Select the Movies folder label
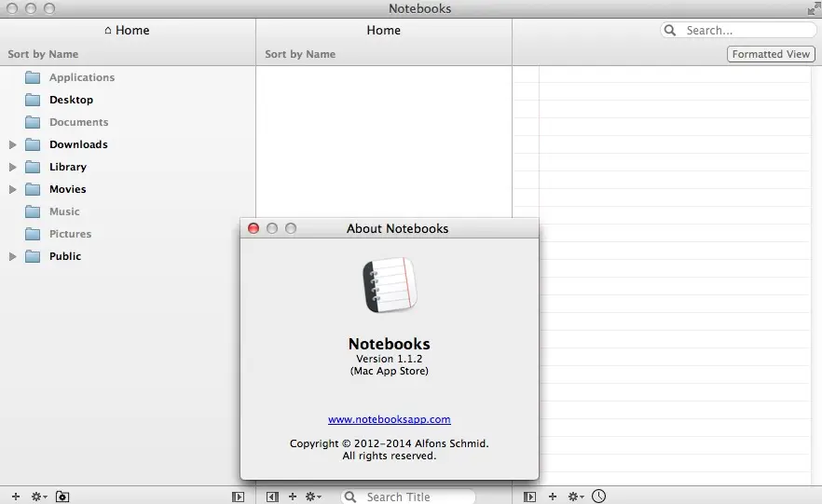Image resolution: width=822 pixels, height=504 pixels. tap(68, 189)
